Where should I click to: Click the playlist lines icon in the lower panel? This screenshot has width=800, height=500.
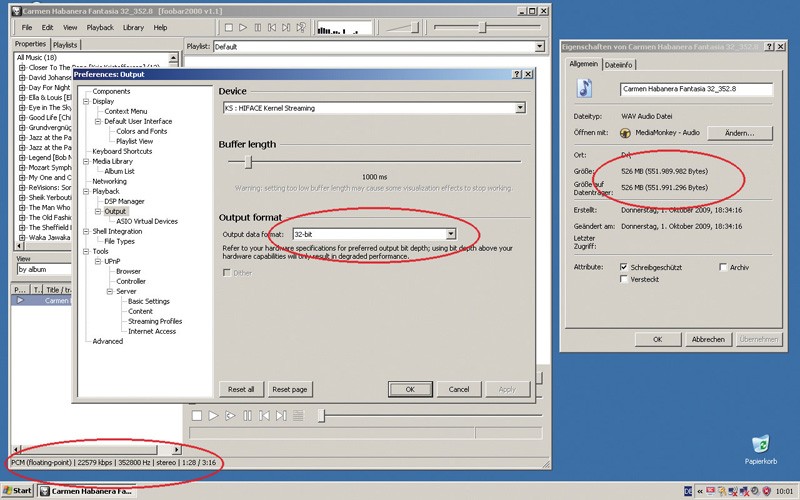(x=298, y=416)
